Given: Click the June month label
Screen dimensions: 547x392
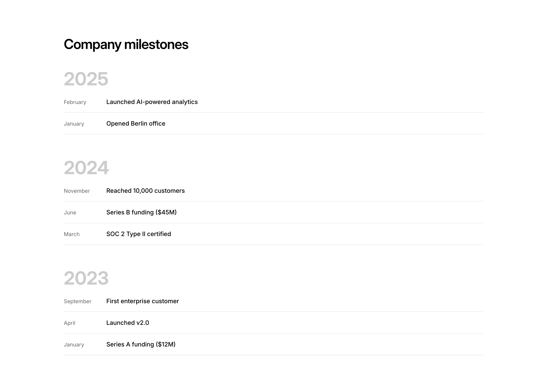Looking at the screenshot, I should [70, 213].
